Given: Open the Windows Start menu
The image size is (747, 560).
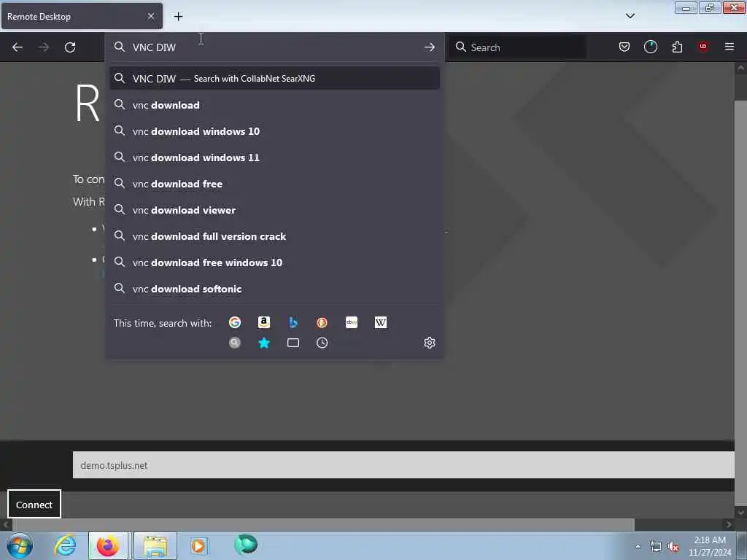Looking at the screenshot, I should [x=20, y=545].
